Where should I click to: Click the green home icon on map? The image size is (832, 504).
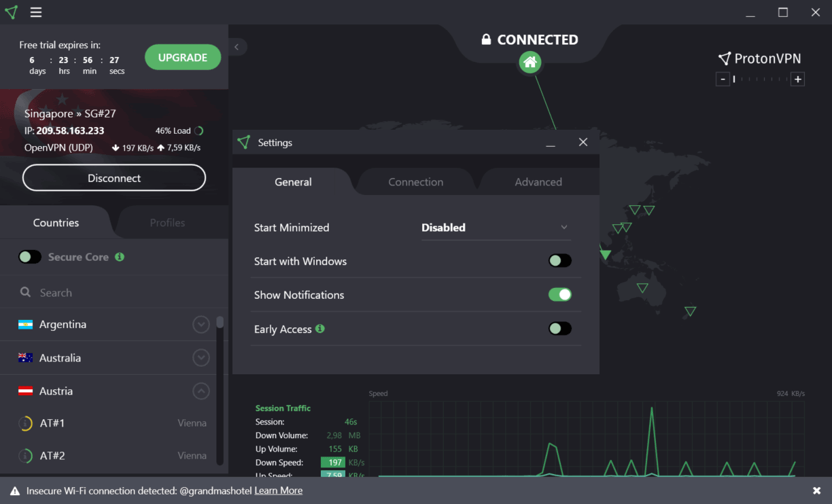[x=530, y=62]
